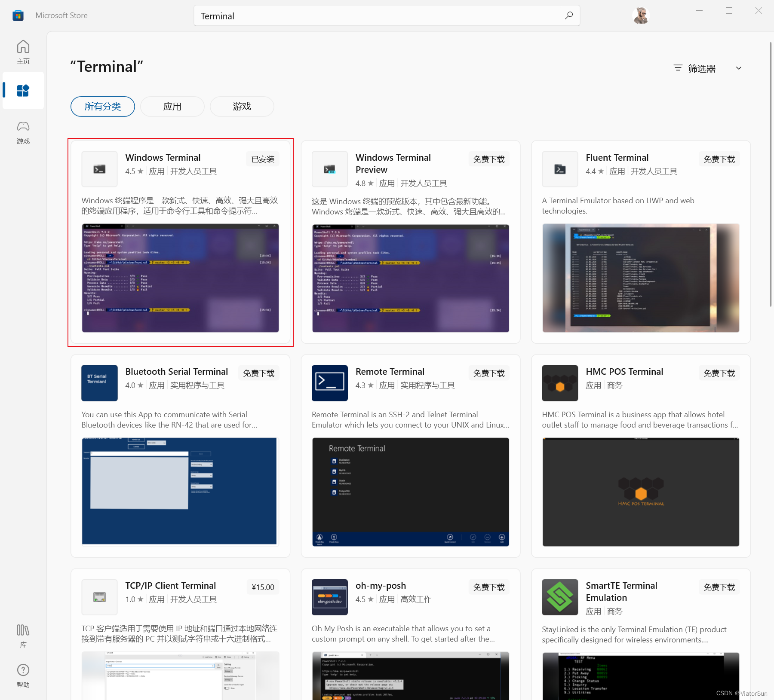Click the Windows Terminal Preview title

[393, 164]
